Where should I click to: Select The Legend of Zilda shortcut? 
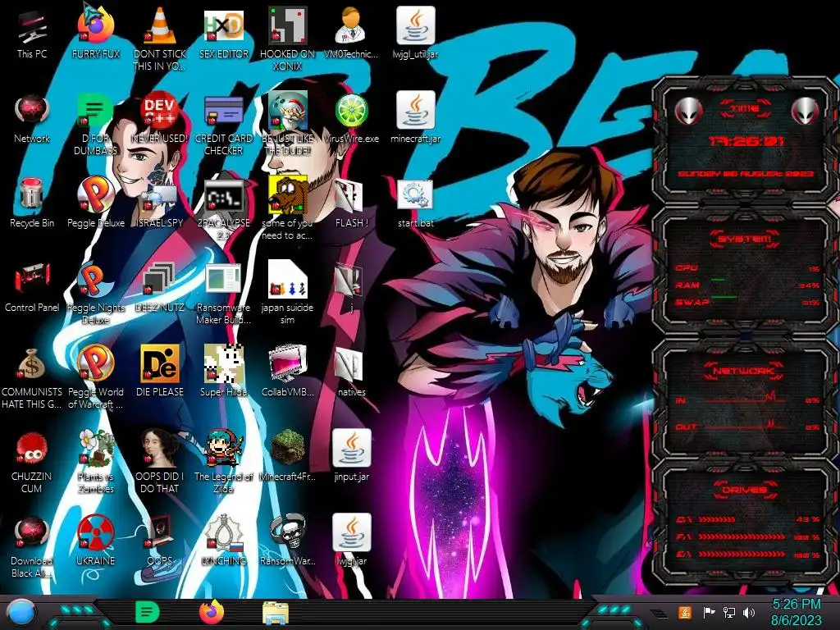tap(224, 449)
